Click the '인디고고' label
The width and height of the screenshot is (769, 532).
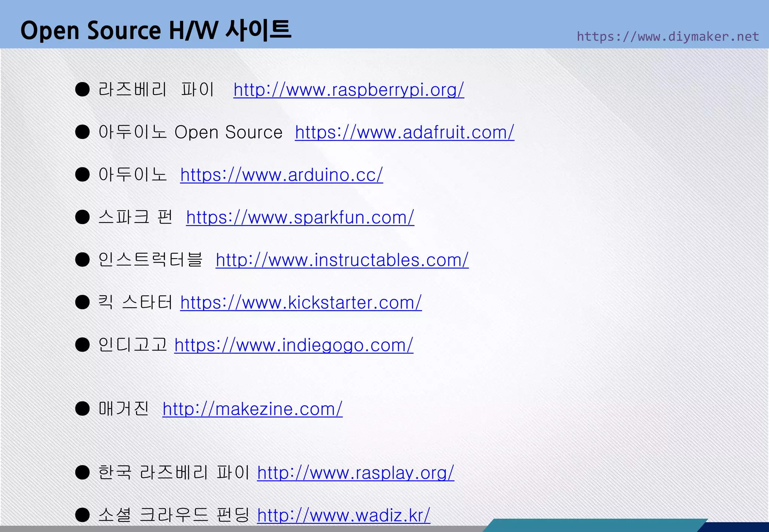pyautogui.click(x=133, y=344)
